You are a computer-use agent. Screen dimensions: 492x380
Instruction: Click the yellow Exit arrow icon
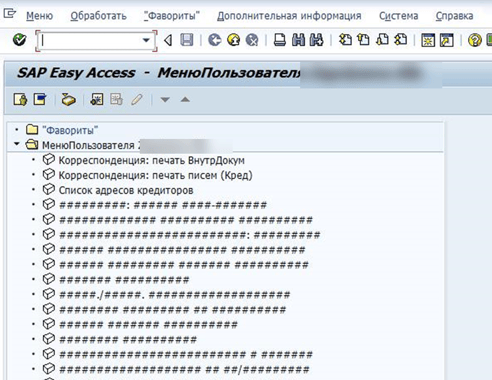point(234,40)
